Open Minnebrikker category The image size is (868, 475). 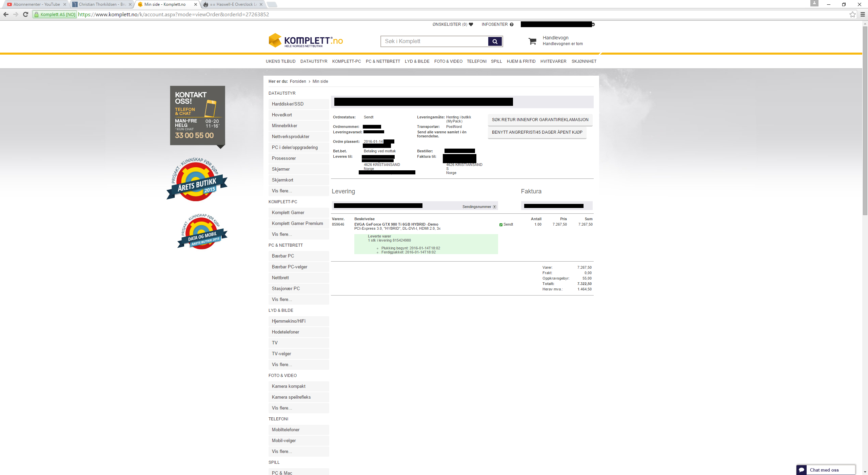pyautogui.click(x=299, y=126)
